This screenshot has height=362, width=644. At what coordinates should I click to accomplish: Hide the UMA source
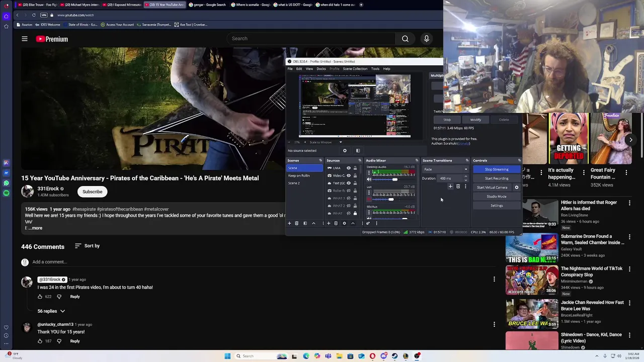[x=348, y=168]
